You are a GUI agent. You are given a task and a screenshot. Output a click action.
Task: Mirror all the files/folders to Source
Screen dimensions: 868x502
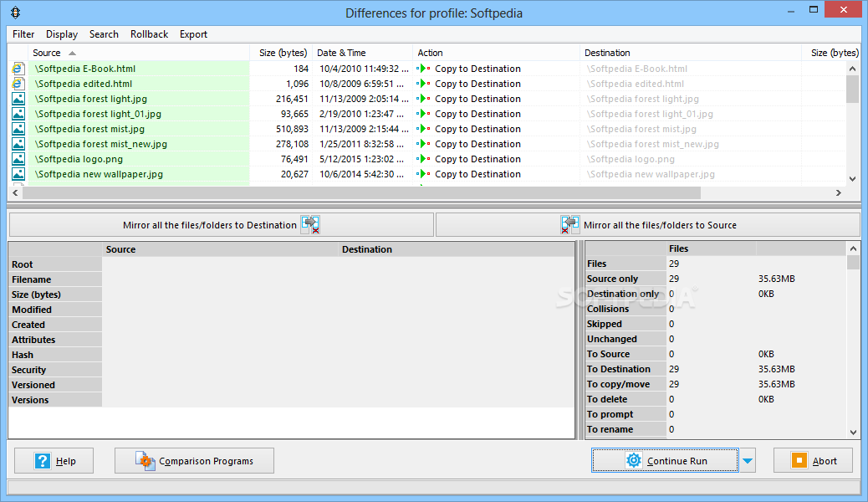tap(648, 225)
